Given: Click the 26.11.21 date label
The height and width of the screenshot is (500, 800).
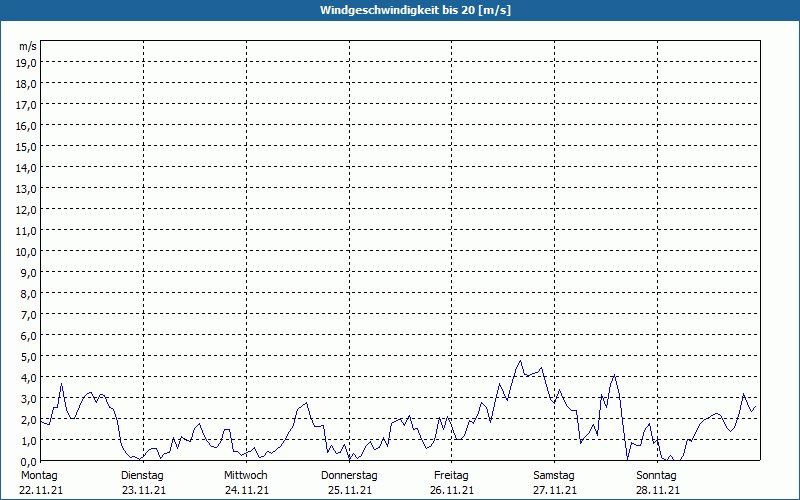Looking at the screenshot, I should (x=452, y=490).
